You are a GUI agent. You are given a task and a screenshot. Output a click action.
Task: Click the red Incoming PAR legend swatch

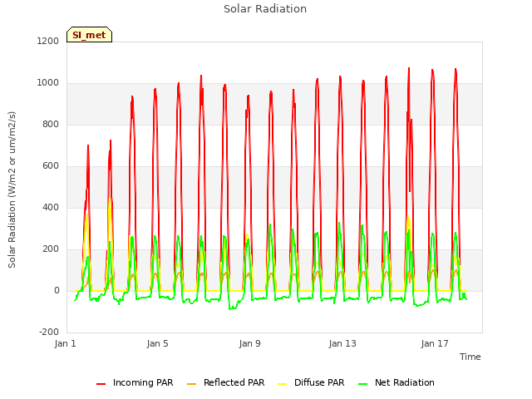(x=101, y=384)
